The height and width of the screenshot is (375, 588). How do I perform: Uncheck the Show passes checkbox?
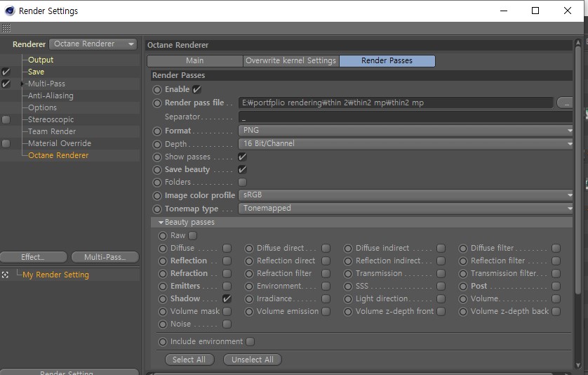tap(242, 157)
